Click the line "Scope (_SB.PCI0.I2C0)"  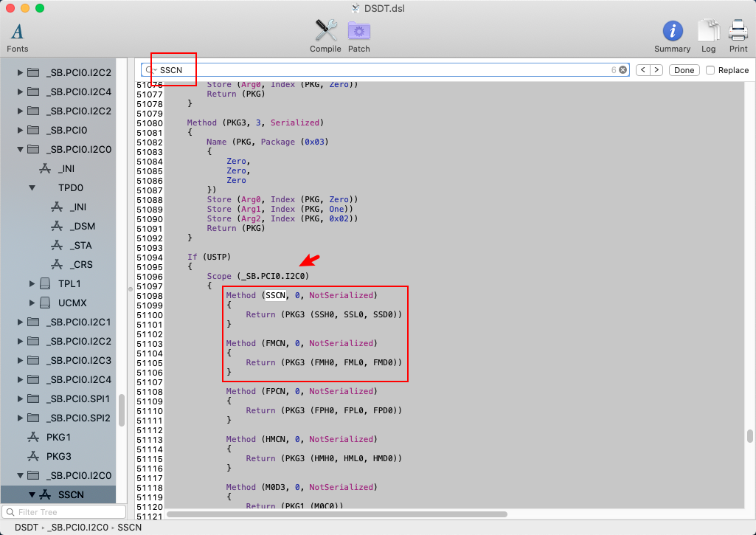[x=258, y=276]
